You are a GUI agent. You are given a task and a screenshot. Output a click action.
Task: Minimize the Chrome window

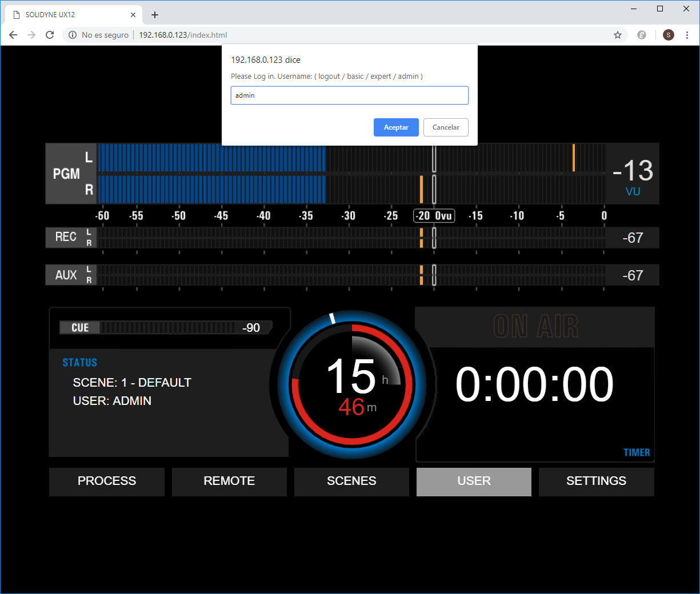(x=634, y=9)
